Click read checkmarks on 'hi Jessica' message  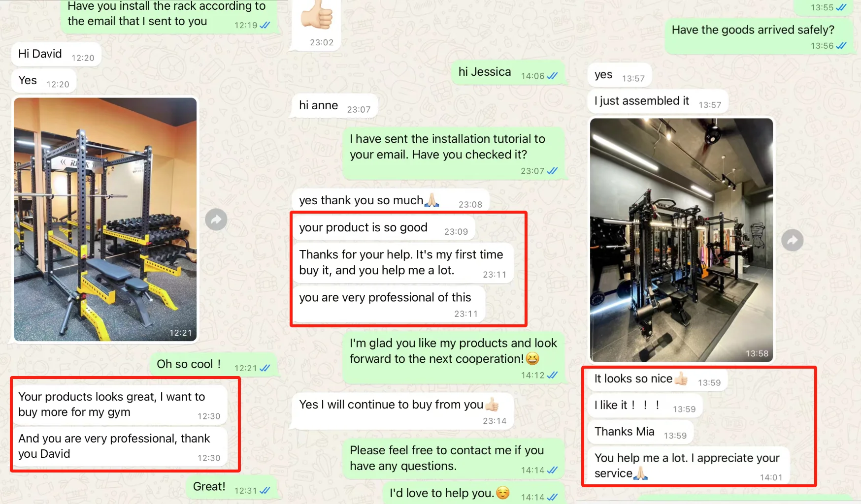552,76
